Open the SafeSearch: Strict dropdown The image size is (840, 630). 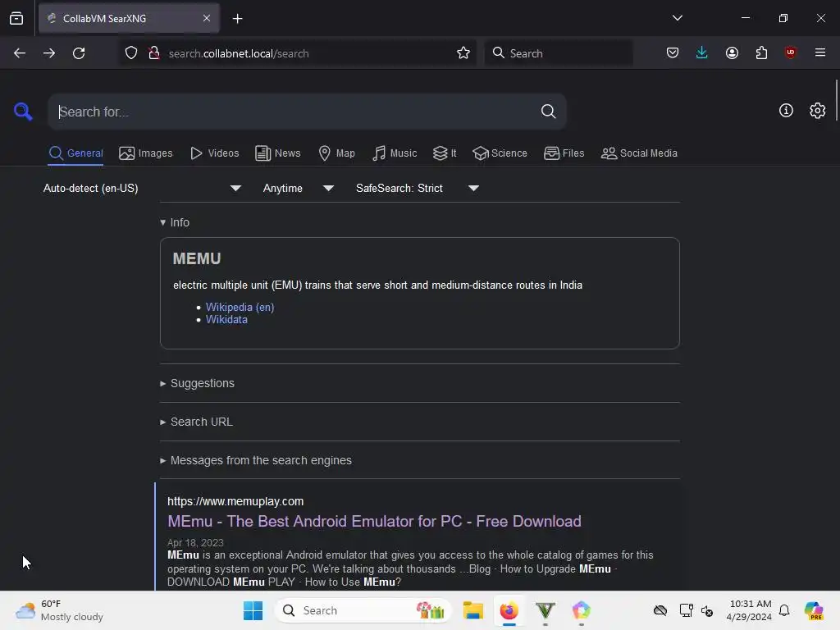(x=418, y=188)
